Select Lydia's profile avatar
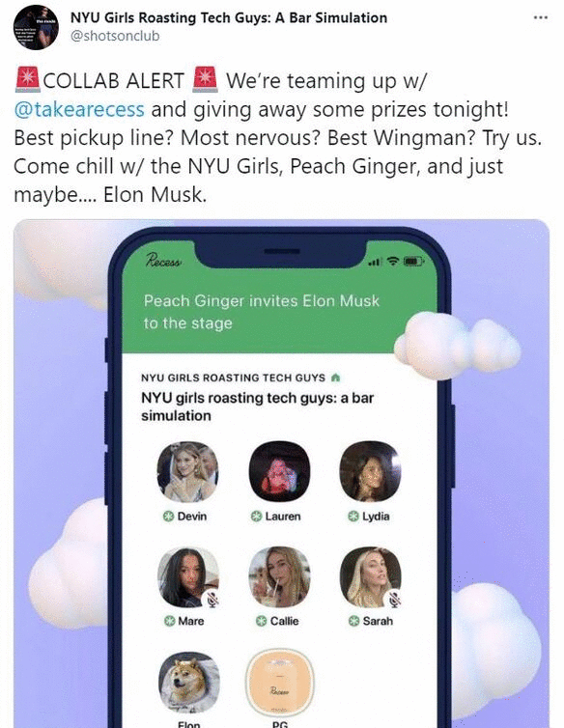Image resolution: width=564 pixels, height=728 pixels. click(x=370, y=472)
